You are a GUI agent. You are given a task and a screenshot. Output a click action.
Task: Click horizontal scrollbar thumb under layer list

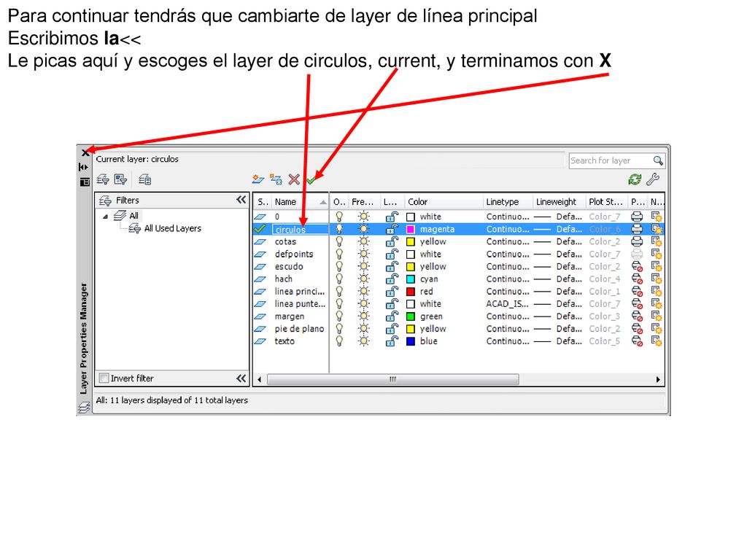coord(393,379)
